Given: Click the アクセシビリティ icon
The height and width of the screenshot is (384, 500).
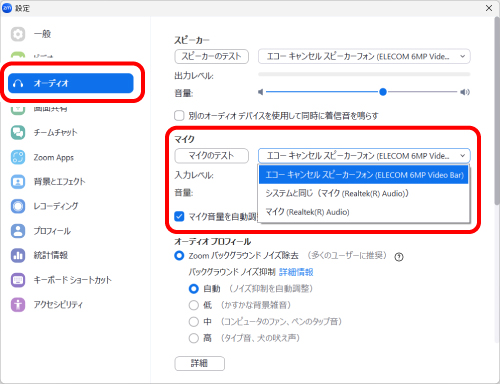Looking at the screenshot, I should tap(18, 304).
